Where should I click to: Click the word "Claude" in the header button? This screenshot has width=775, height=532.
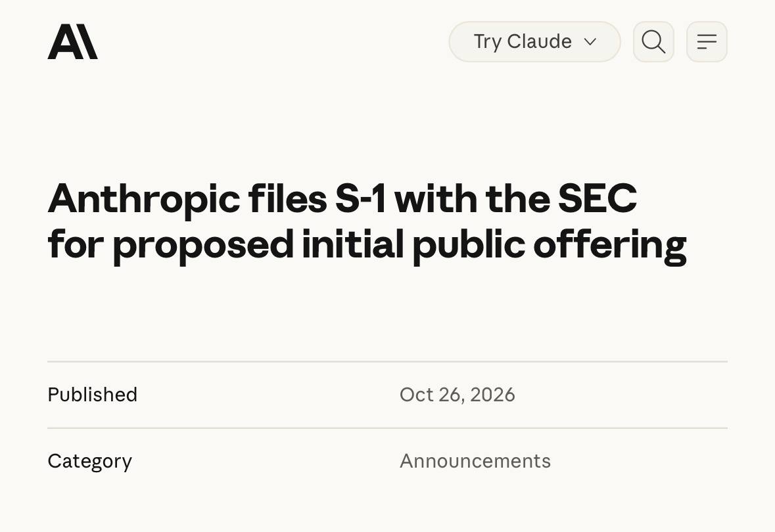540,41
